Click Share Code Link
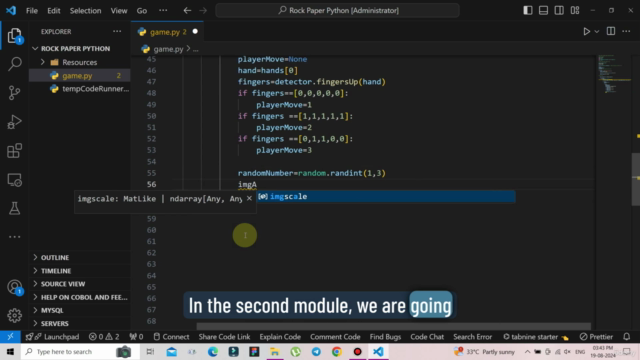 [224, 337]
